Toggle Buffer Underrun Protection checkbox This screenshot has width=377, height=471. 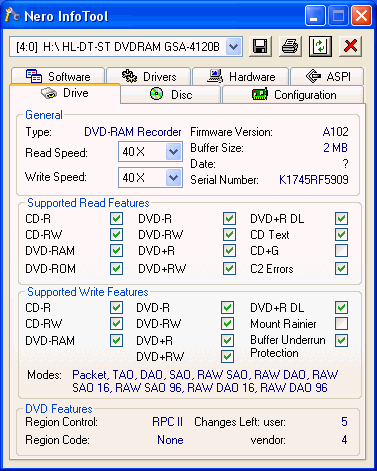point(341,340)
